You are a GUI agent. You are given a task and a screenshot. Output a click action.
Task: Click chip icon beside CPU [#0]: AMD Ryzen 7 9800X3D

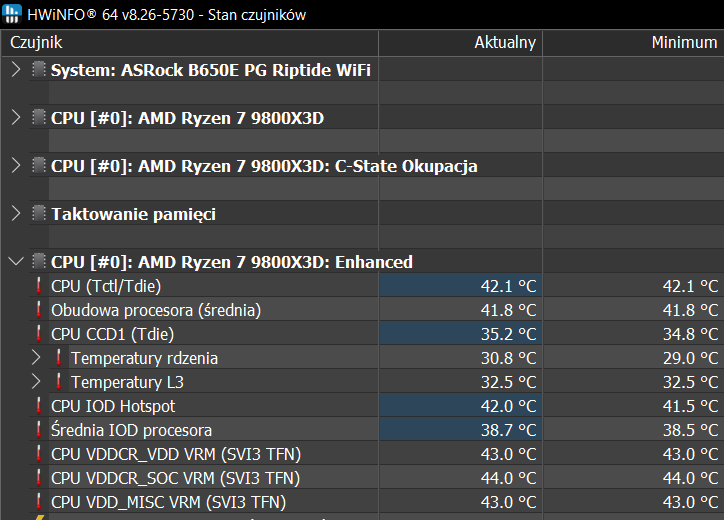(x=39, y=117)
